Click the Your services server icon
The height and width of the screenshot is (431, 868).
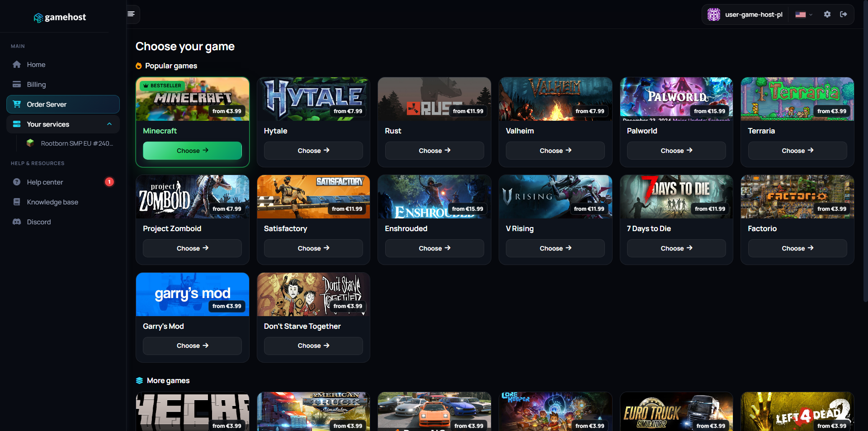coord(17,124)
